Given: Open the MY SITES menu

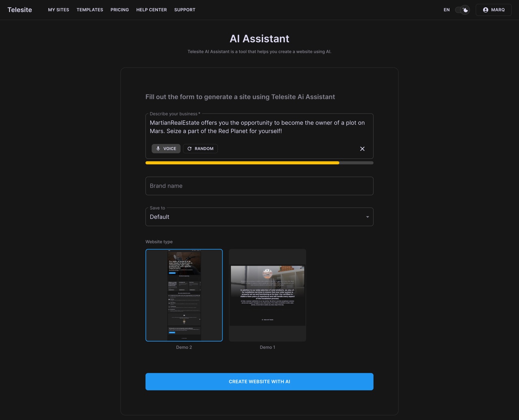Looking at the screenshot, I should pos(58,10).
